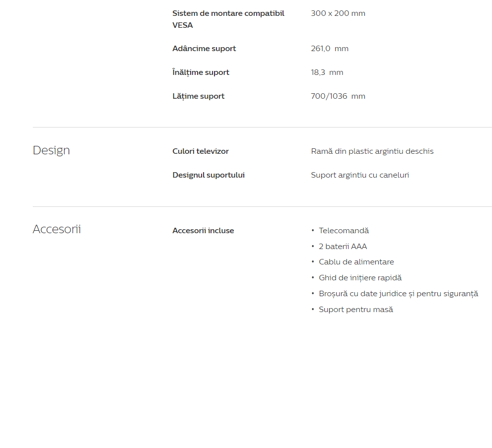The image size is (492, 448).
Task: Click the 300 x 200 mm value
Action: pos(338,13)
